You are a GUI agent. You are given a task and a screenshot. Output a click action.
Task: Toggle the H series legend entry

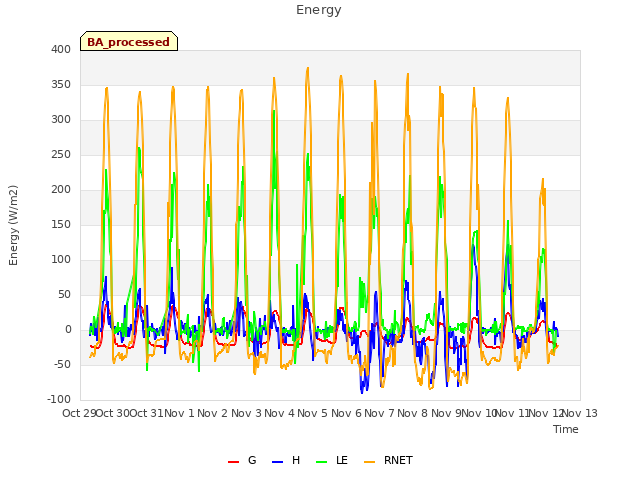pyautogui.click(x=286, y=460)
